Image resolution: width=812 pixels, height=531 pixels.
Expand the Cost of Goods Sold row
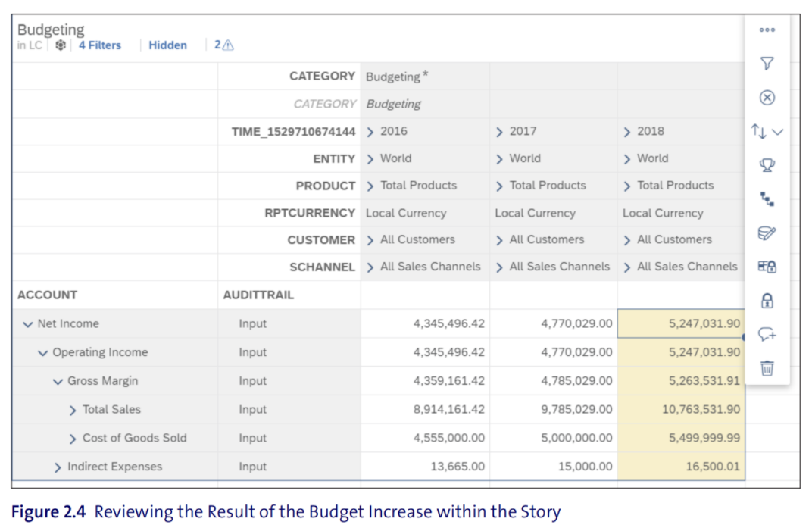[x=73, y=439]
